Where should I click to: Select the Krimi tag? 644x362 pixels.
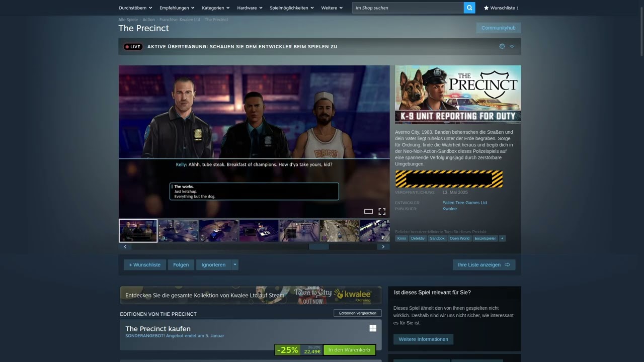pos(401,238)
